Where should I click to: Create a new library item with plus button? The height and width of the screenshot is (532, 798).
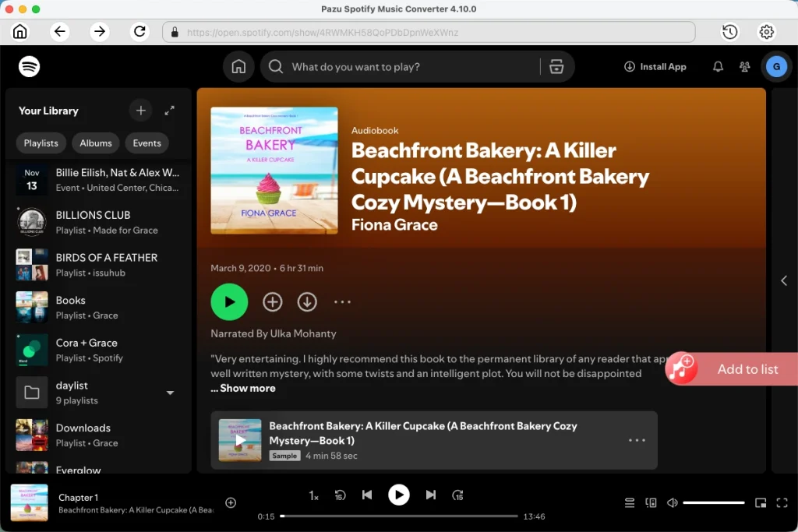(x=140, y=111)
